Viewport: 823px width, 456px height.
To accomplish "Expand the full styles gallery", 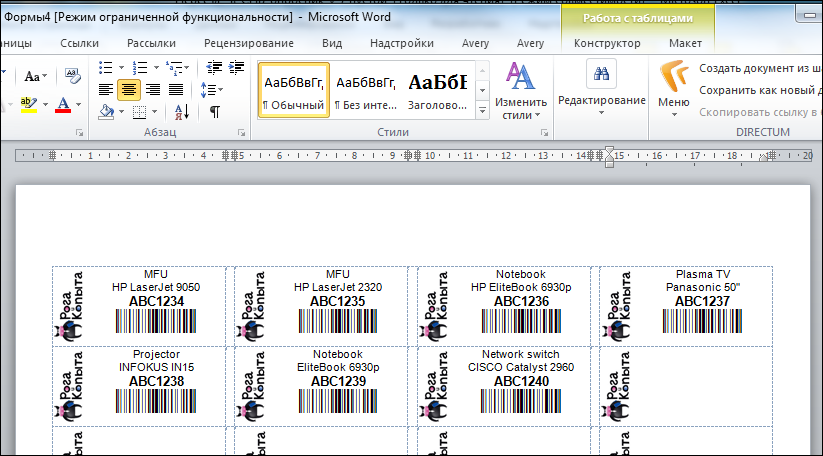I will [x=482, y=110].
